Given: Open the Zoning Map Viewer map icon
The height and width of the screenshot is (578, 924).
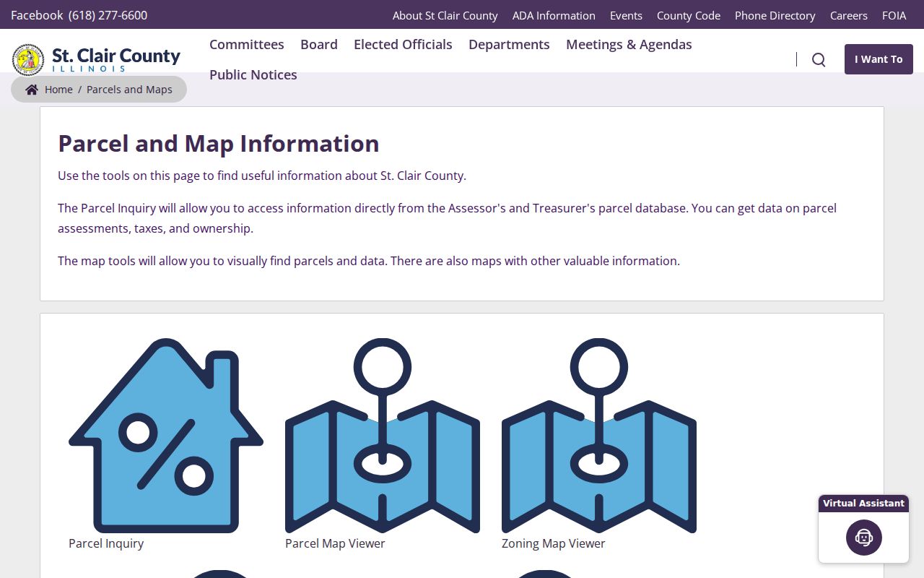Looking at the screenshot, I should tap(599, 436).
